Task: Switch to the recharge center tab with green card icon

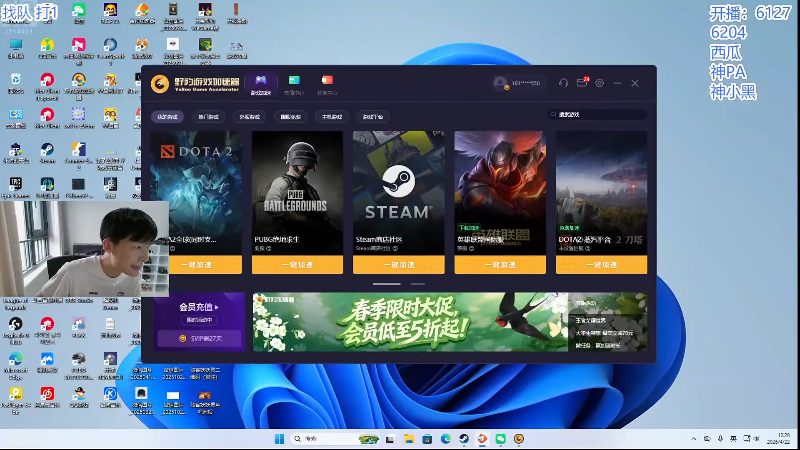Action: tap(294, 85)
